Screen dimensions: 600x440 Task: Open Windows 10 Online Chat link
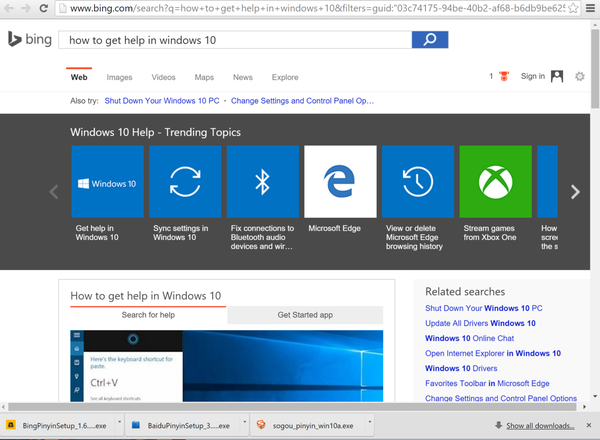click(470, 338)
